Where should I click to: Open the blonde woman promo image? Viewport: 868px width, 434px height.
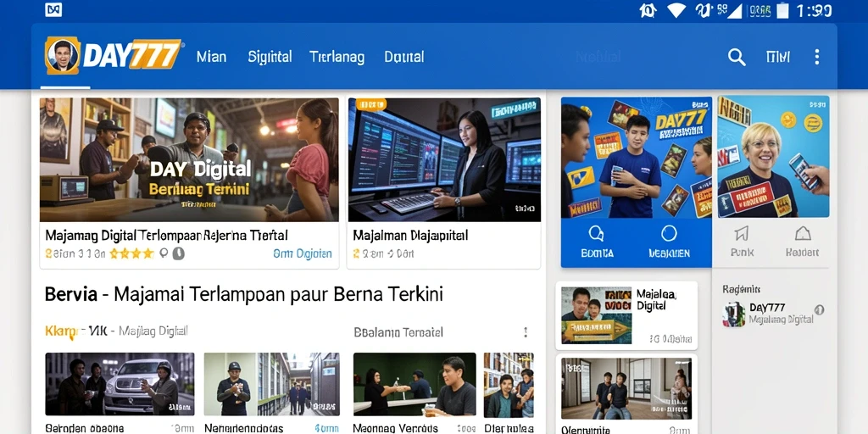tap(773, 157)
